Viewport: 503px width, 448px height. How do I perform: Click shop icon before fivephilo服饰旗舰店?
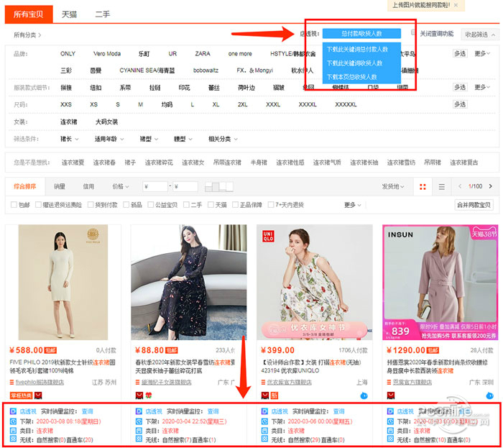12,383
